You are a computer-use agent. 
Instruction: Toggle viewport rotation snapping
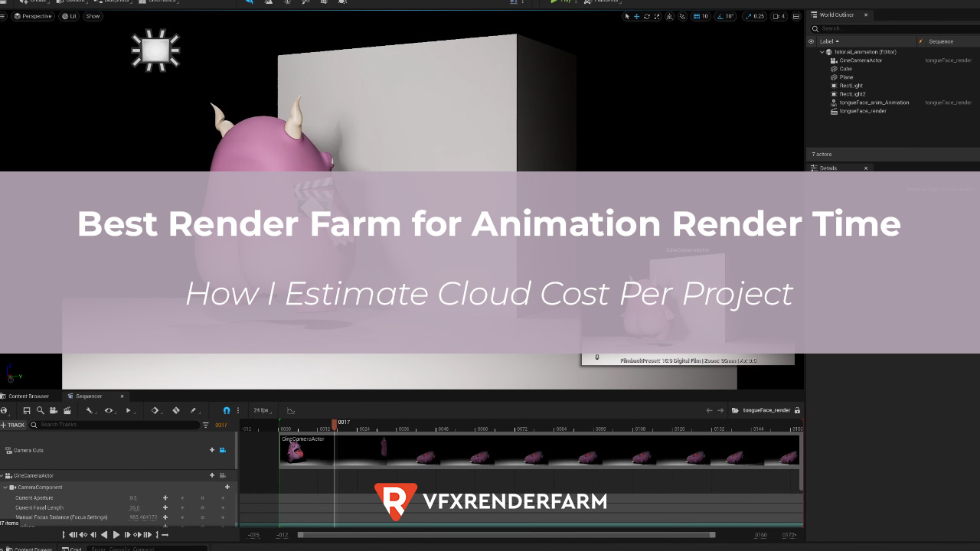tap(720, 16)
